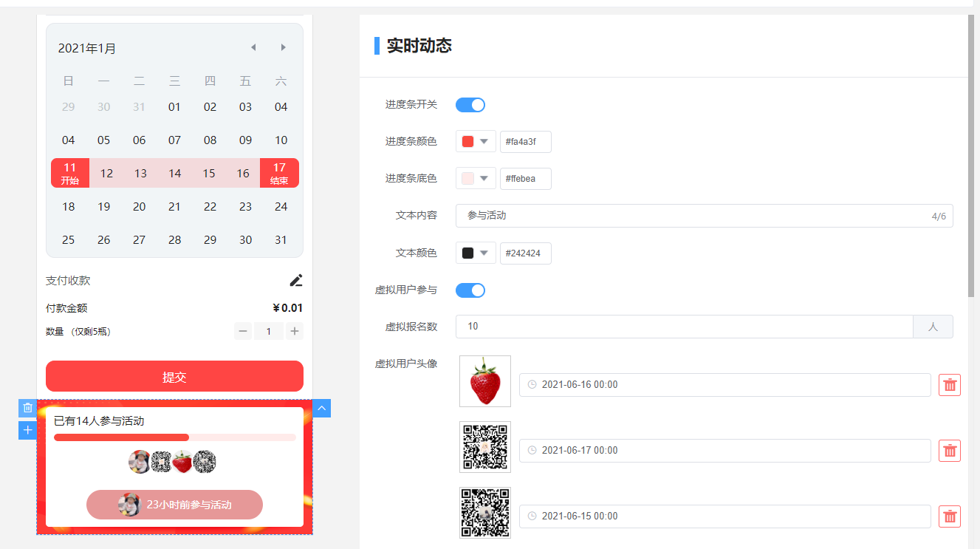Click the 虚拟报名数 input showing 10
The image size is (980, 549).
(685, 327)
